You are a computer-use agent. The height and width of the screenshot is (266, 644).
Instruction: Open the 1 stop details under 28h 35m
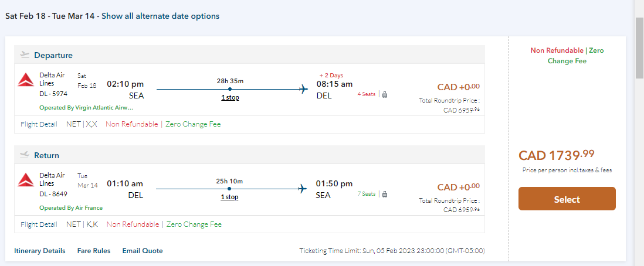point(229,97)
